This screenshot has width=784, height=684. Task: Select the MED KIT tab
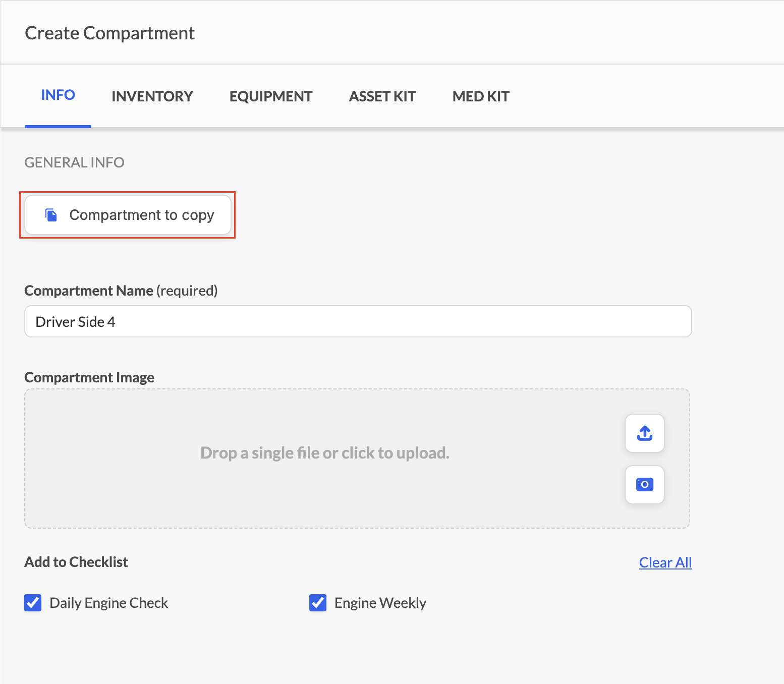pos(481,96)
